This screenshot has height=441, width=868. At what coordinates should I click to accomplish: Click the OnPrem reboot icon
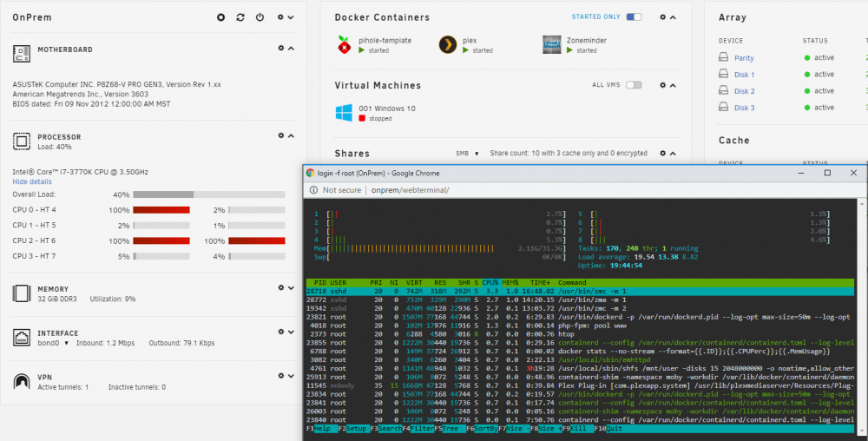pyautogui.click(x=240, y=17)
